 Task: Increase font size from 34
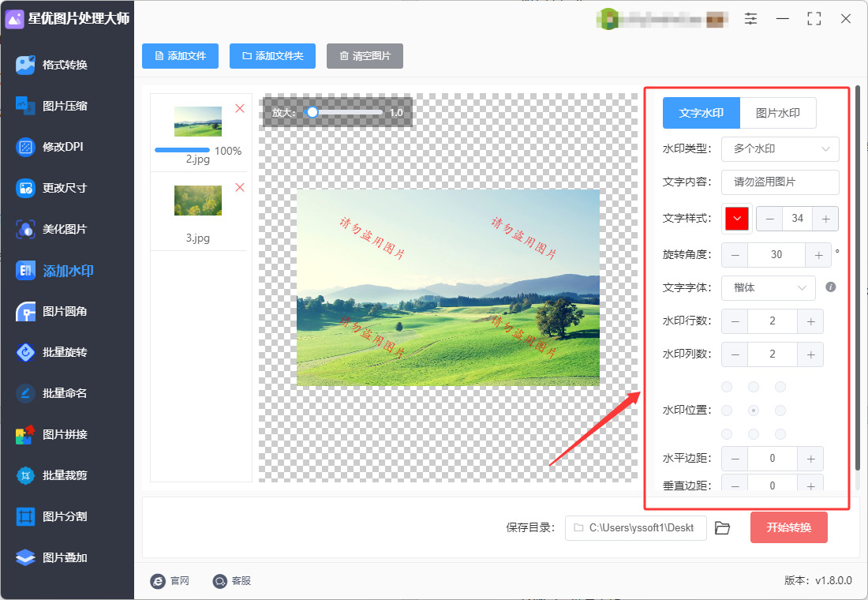point(825,219)
